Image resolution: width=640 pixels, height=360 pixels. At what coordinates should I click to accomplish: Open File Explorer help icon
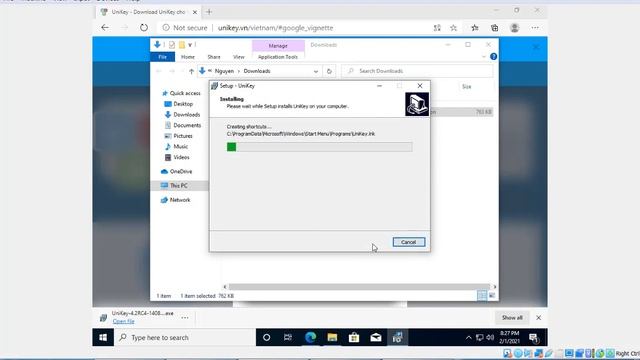click(493, 57)
